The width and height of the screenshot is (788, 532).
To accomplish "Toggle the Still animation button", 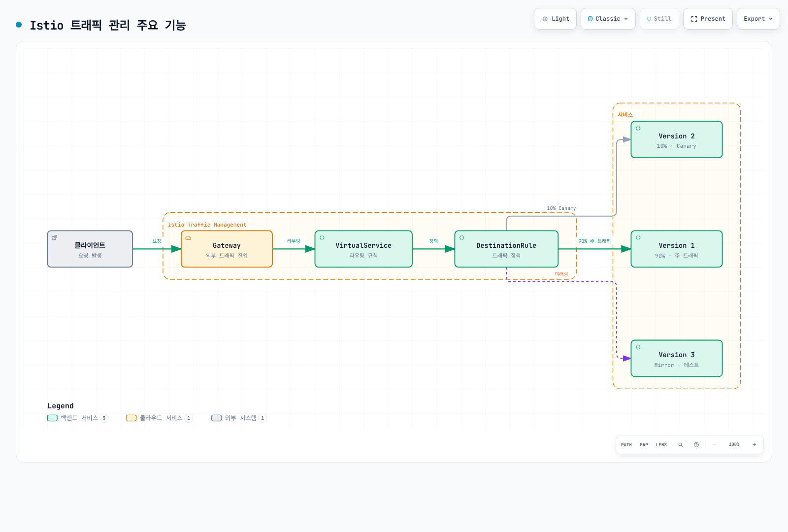I will click(x=659, y=19).
